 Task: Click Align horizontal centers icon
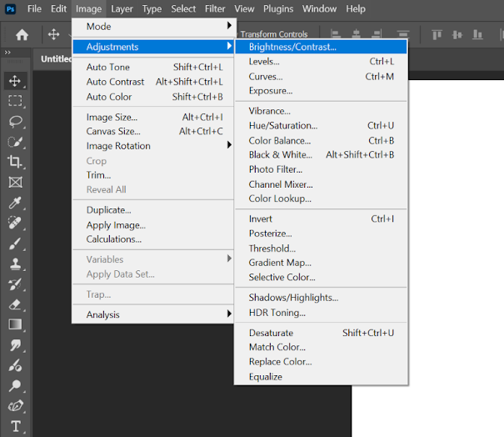coord(357,34)
